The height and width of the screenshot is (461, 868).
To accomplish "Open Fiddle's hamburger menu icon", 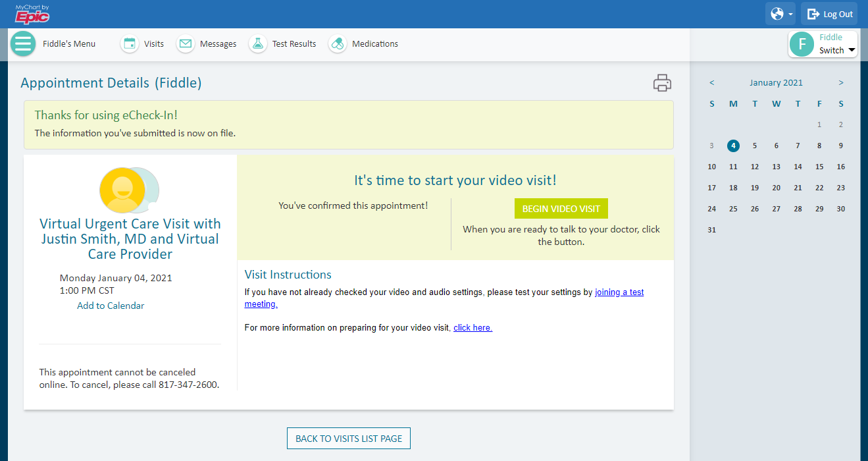I will coord(23,44).
